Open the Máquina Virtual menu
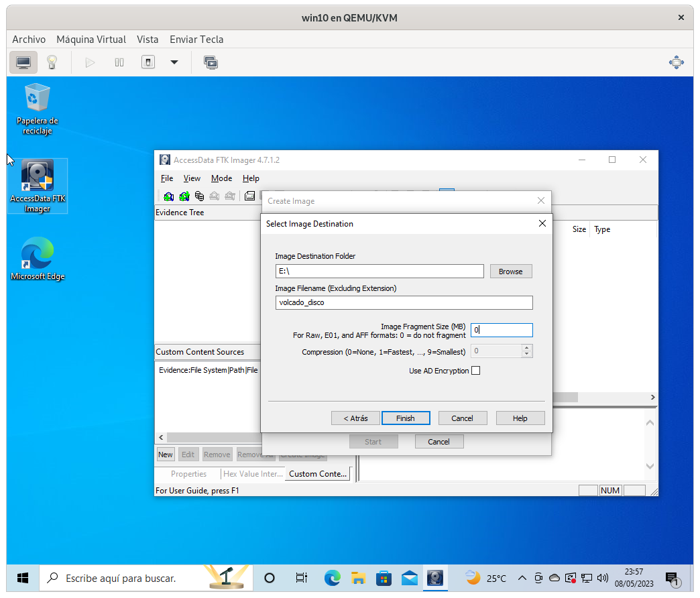 [91, 40]
